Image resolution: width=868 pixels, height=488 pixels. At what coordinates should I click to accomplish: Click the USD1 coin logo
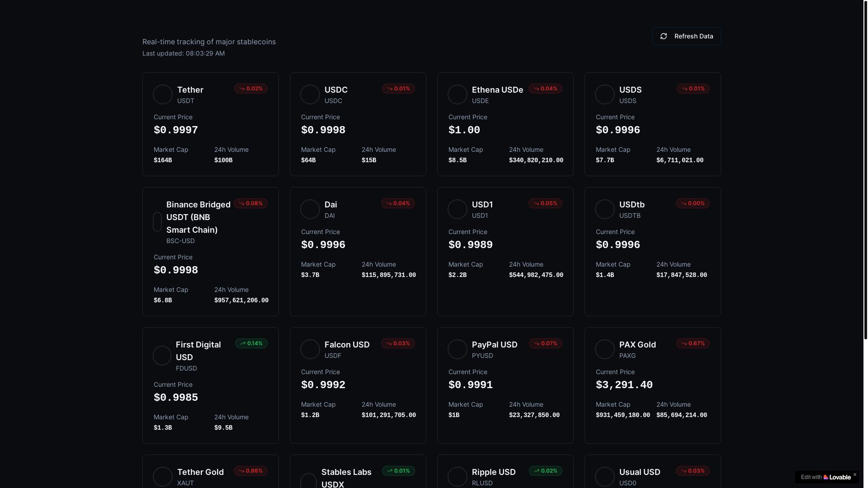458,209
